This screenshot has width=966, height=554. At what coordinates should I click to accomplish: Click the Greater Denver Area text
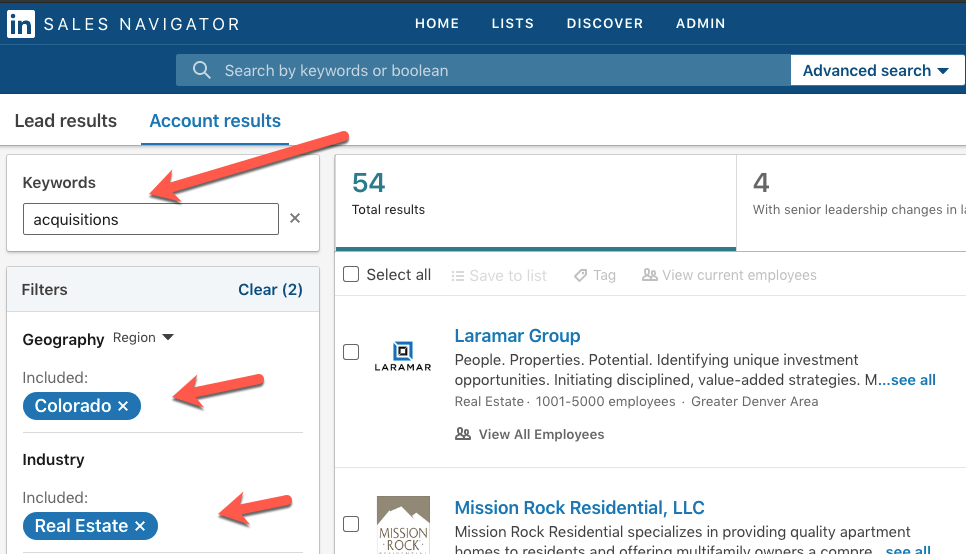(x=755, y=402)
